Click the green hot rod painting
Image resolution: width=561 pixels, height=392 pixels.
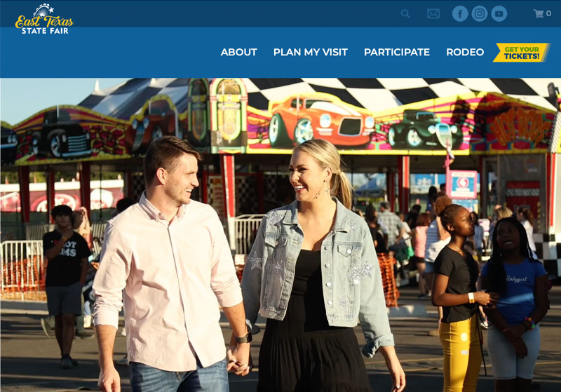pyautogui.click(x=422, y=129)
